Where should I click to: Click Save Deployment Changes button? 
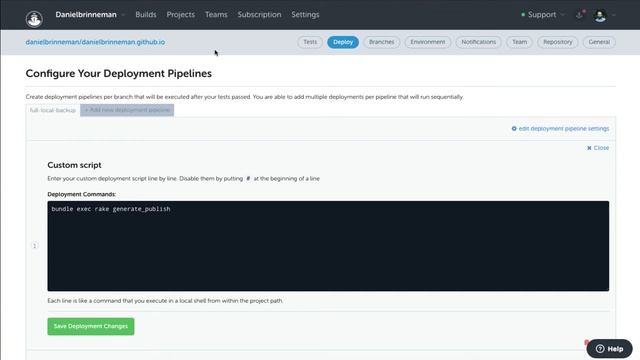coord(91,327)
